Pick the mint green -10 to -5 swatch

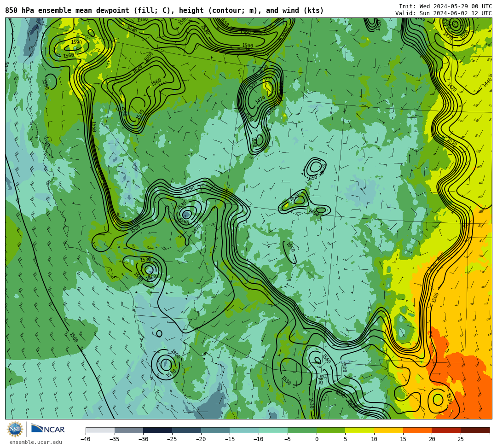(273, 430)
